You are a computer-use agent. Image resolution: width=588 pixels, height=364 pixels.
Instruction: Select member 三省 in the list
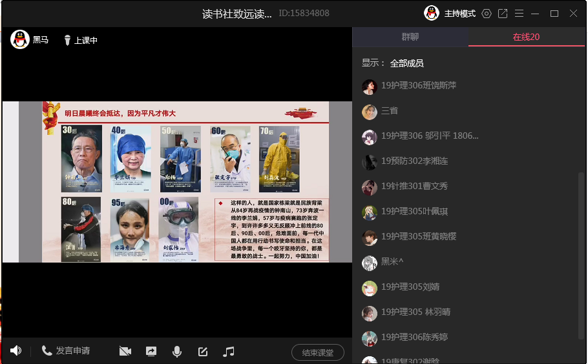(x=389, y=111)
